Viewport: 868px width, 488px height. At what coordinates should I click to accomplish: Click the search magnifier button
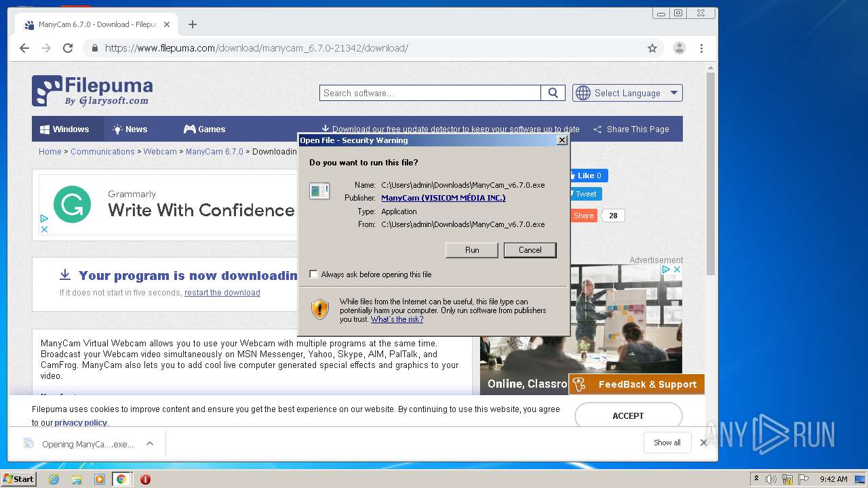coord(553,93)
